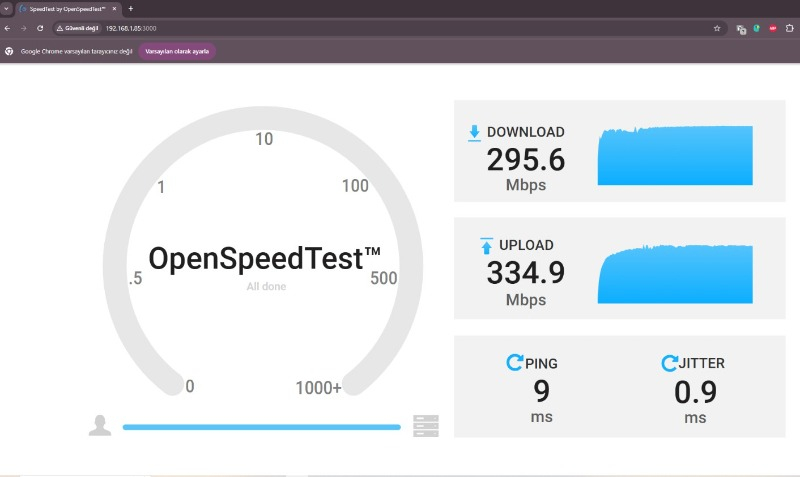
Task: Click the download speed graph
Action: pyautogui.click(x=675, y=155)
